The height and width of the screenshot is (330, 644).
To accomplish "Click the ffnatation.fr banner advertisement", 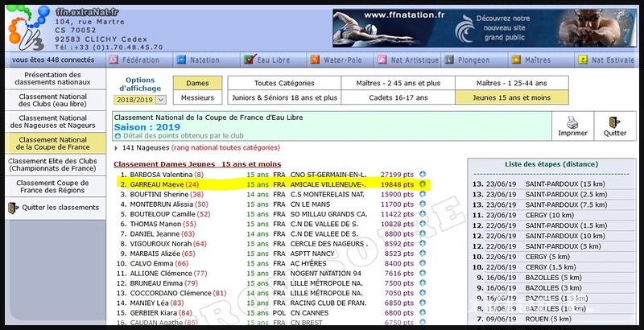I will tap(482, 27).
